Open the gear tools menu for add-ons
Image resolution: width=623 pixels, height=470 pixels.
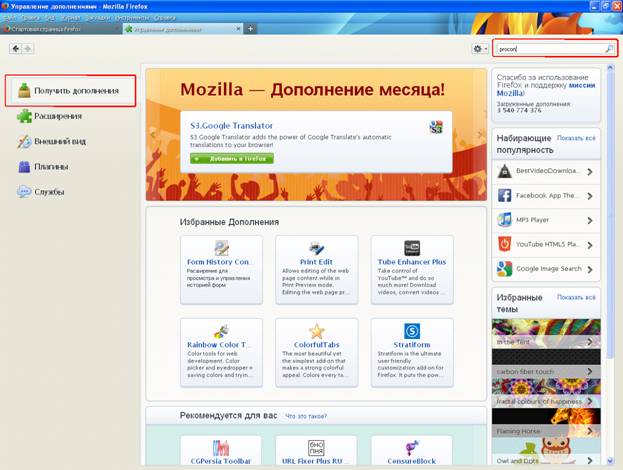[480, 48]
